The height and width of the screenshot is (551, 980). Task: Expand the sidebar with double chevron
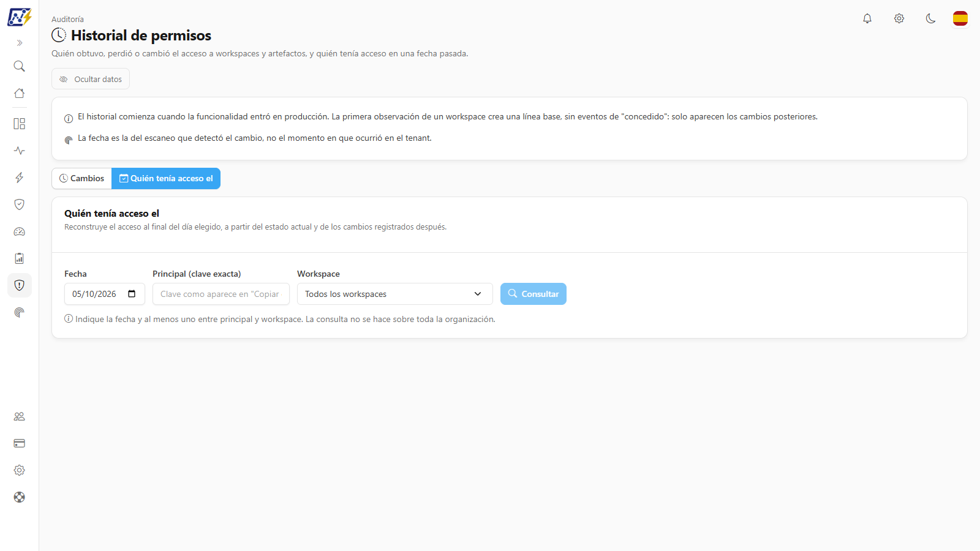pos(20,43)
